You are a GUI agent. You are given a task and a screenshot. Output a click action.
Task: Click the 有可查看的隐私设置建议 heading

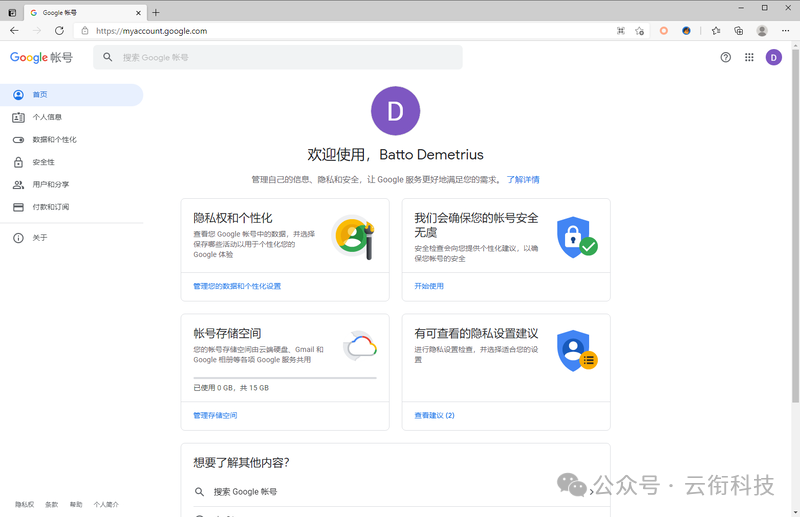pyautogui.click(x=476, y=333)
